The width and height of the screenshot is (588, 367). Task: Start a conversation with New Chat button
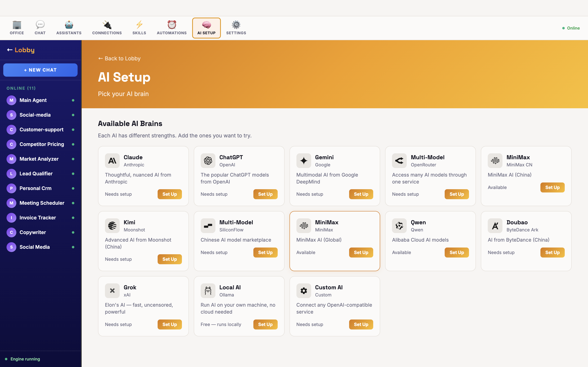pos(40,70)
